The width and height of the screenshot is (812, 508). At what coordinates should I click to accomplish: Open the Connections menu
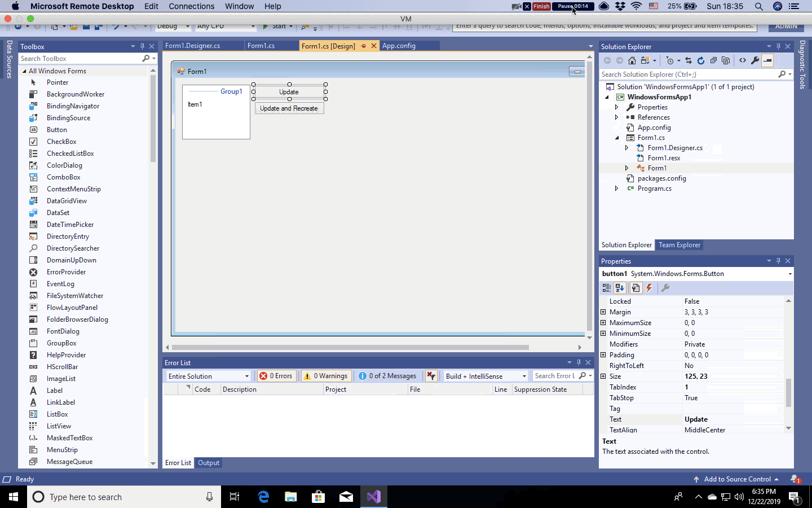tap(191, 6)
